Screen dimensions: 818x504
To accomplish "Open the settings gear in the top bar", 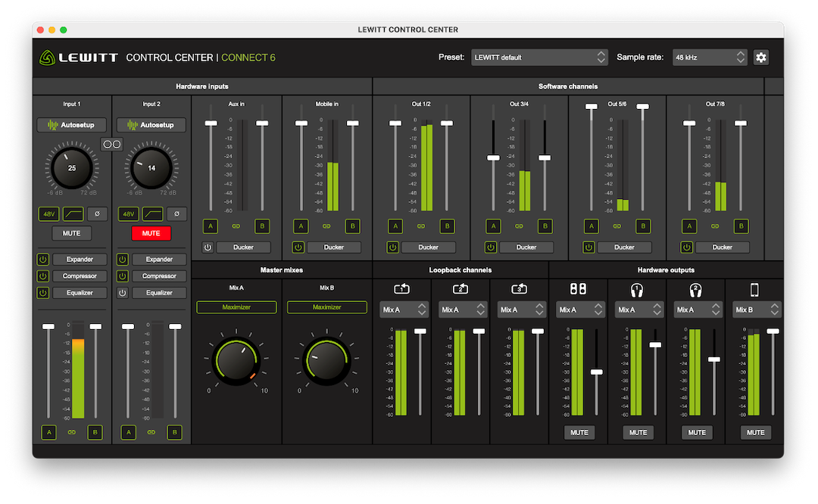I will pos(761,57).
